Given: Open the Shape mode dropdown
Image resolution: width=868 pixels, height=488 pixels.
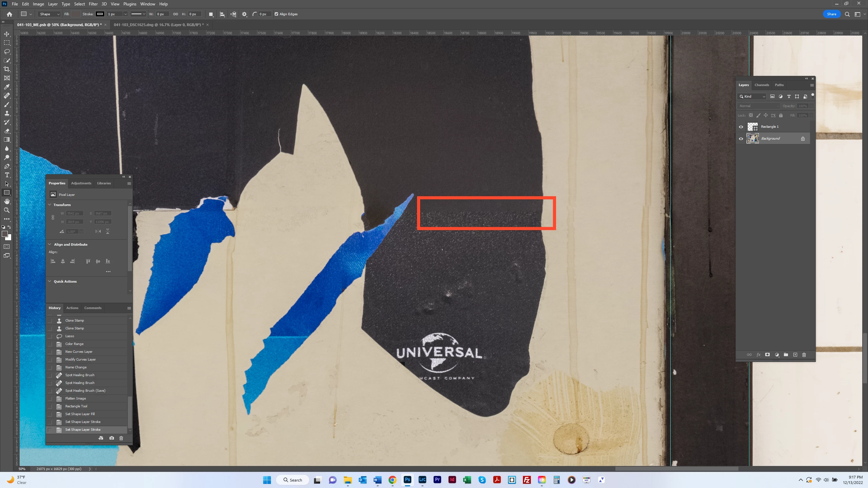Looking at the screenshot, I should click(x=49, y=14).
